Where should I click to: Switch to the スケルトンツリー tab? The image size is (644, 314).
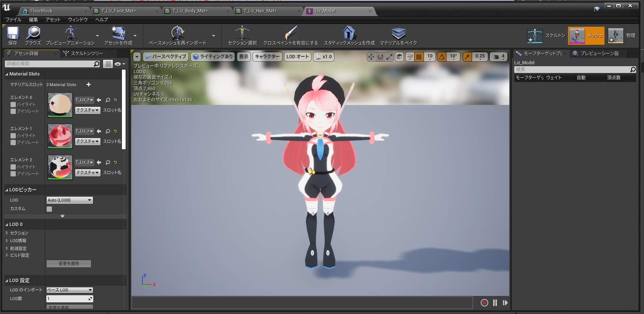pyautogui.click(x=87, y=54)
